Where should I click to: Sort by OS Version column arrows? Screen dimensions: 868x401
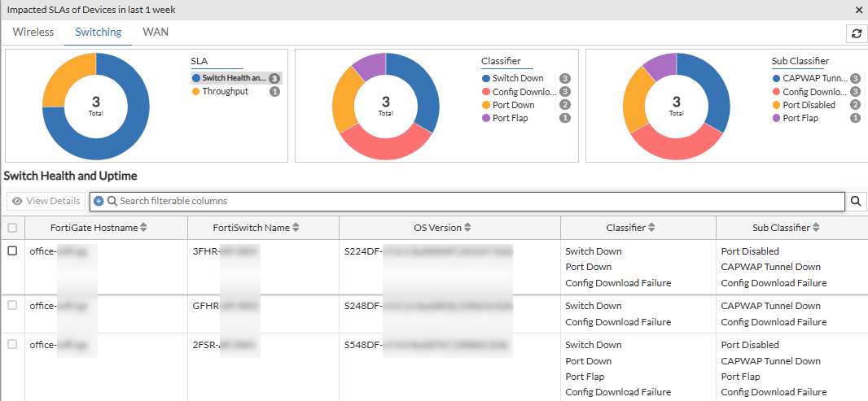pos(467,227)
